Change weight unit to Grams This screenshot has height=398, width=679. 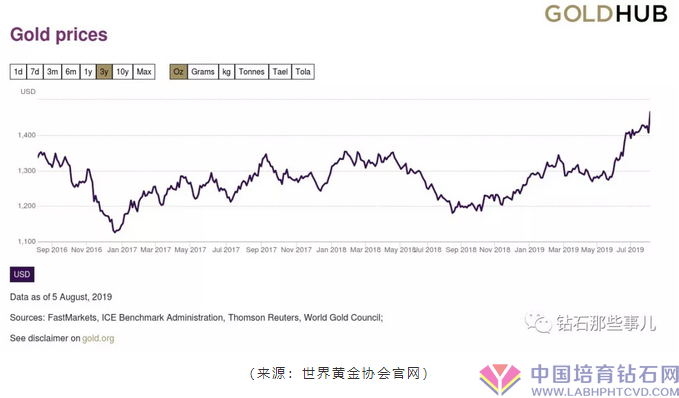[x=203, y=71]
